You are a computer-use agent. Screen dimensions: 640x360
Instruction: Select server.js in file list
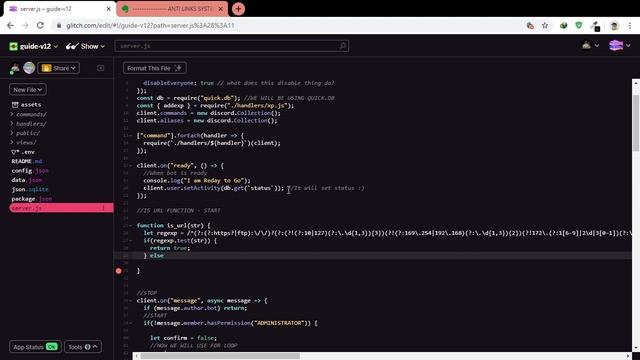(61, 208)
